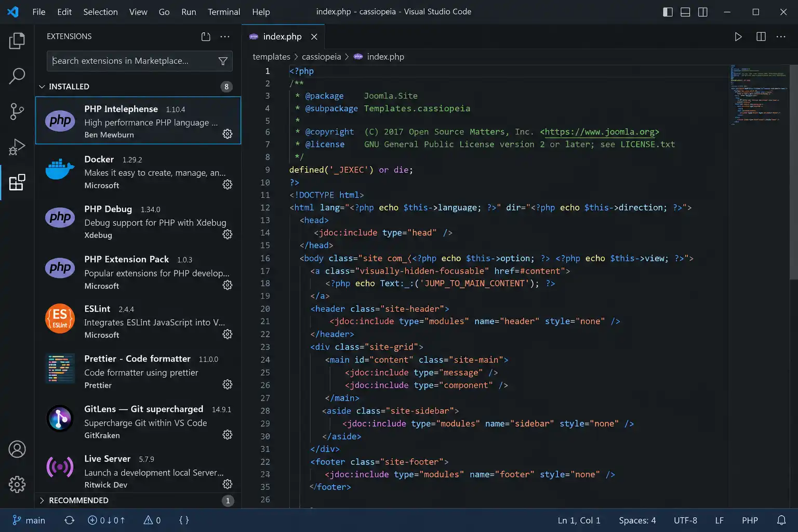The height and width of the screenshot is (532, 798).
Task: Open the Go menu
Action: pos(164,12)
